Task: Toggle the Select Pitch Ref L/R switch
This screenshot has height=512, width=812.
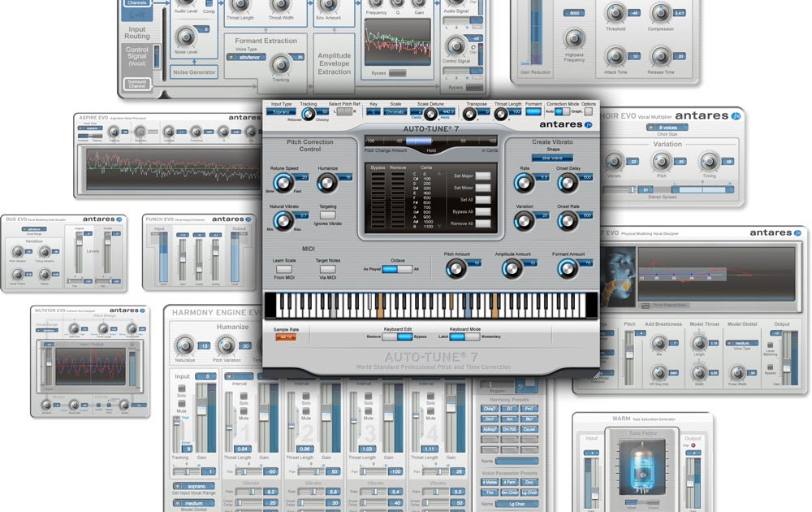Action: [344, 111]
